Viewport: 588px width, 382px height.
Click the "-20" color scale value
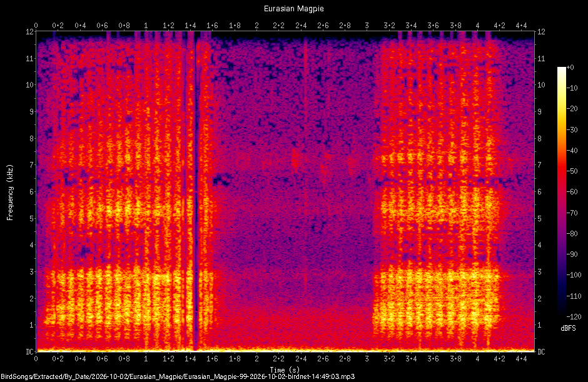click(572, 109)
